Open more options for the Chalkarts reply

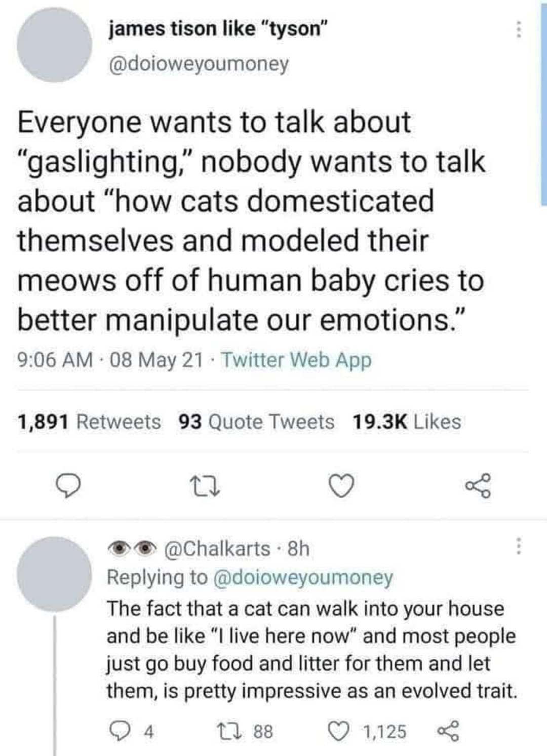517,547
